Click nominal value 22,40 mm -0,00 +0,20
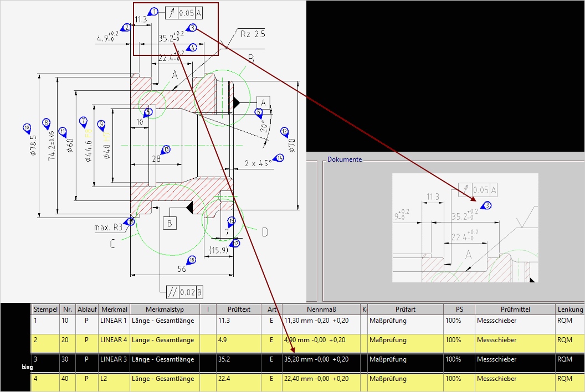The image size is (585, 392). coord(321,382)
